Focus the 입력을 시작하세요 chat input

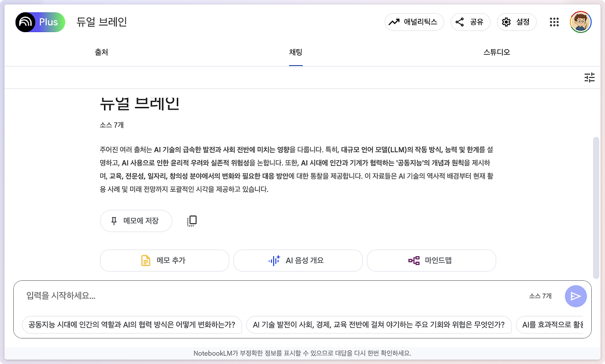click(274, 296)
